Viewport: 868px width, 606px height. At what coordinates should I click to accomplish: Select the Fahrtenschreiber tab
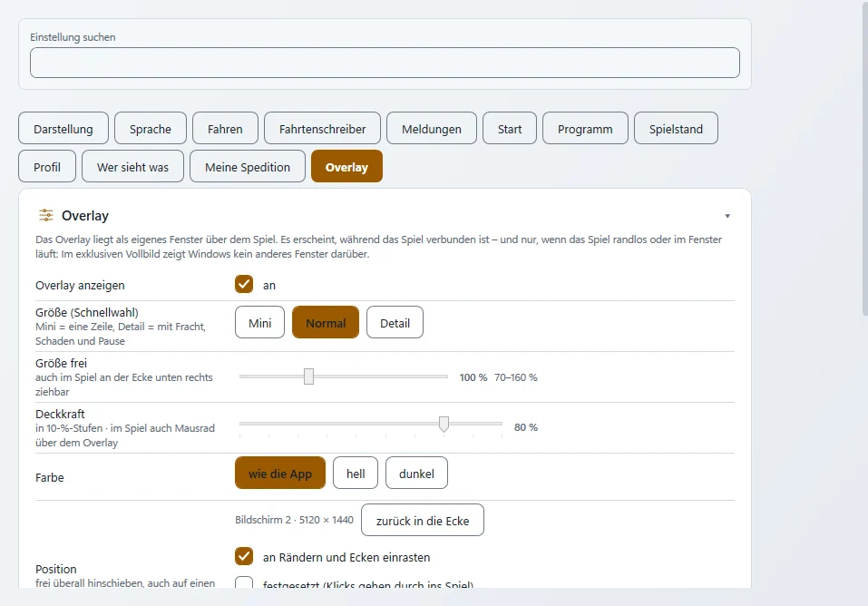(x=322, y=129)
